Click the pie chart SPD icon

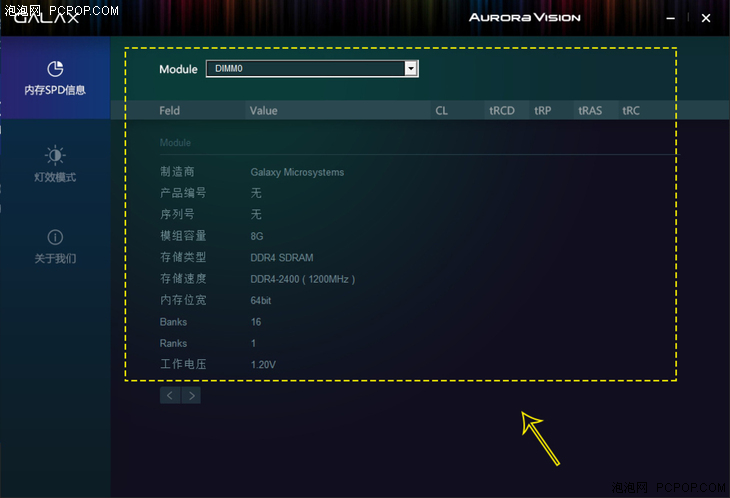55,69
